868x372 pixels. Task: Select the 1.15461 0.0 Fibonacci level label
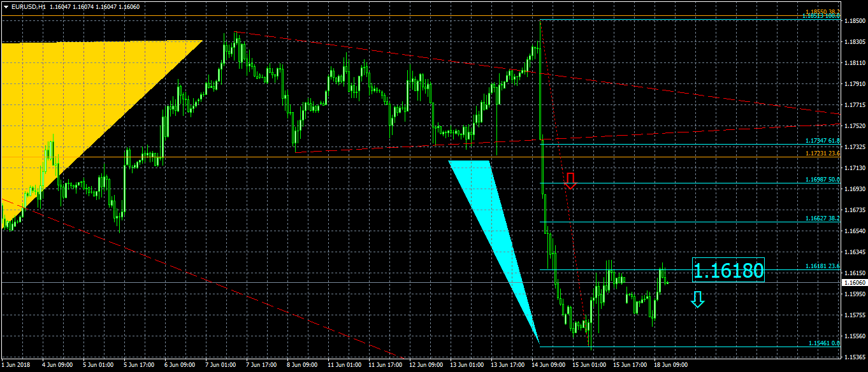(825, 344)
